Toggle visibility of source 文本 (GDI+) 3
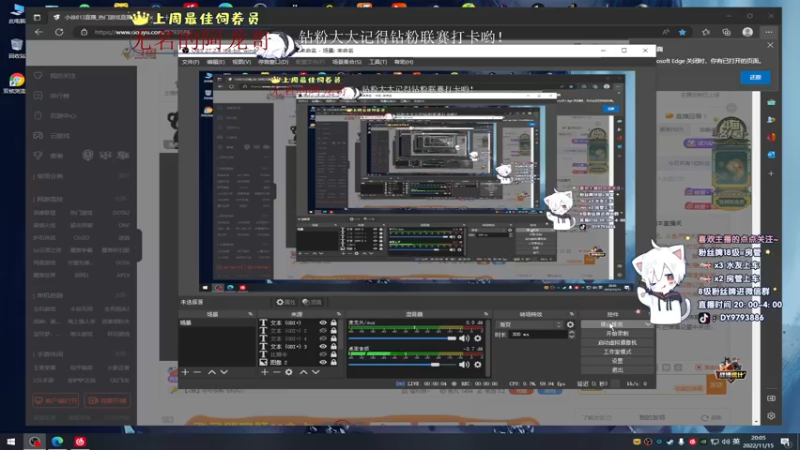The image size is (800, 450). click(x=323, y=346)
